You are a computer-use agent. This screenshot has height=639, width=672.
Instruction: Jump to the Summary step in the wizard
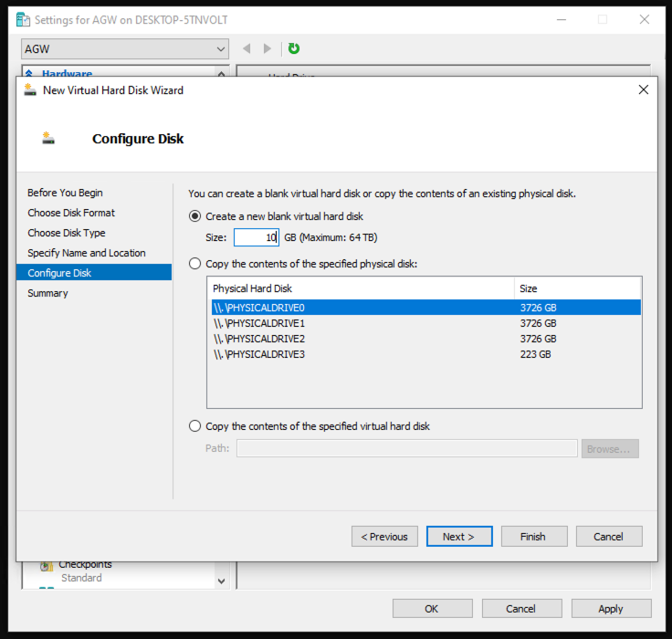coord(47,293)
